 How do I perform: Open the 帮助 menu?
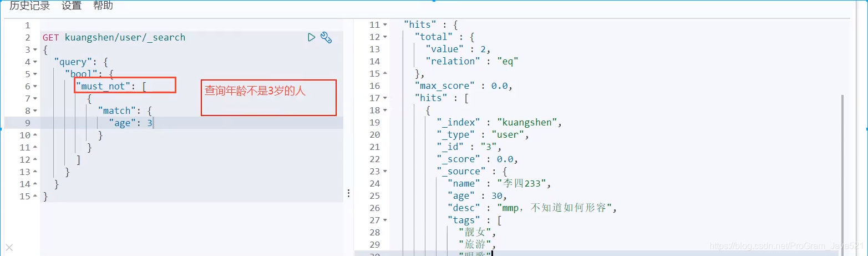103,6
